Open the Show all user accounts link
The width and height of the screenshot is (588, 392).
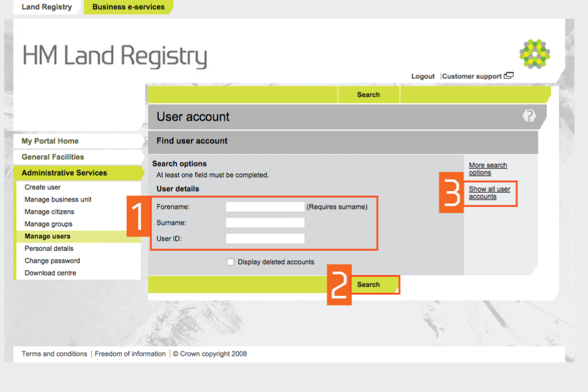pos(489,193)
